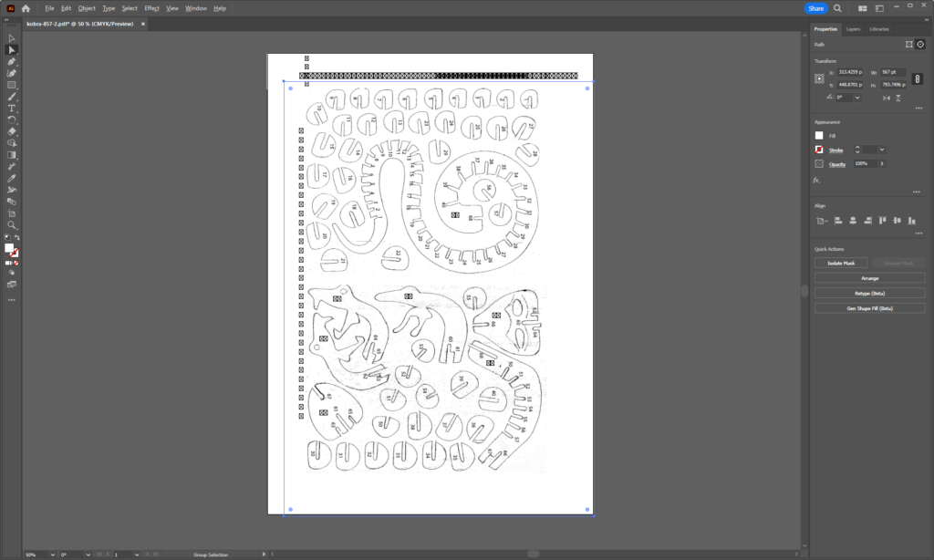
Task: Click the Retype (Beta) button
Action: [868, 293]
